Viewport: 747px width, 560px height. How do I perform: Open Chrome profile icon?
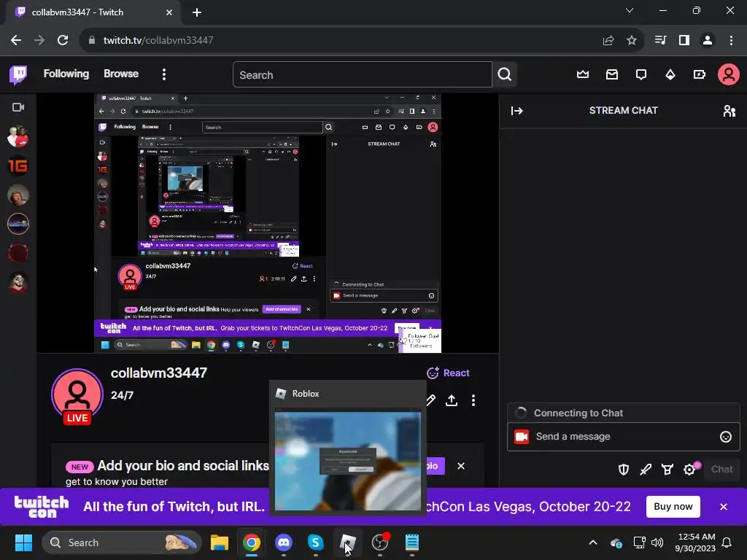point(708,41)
